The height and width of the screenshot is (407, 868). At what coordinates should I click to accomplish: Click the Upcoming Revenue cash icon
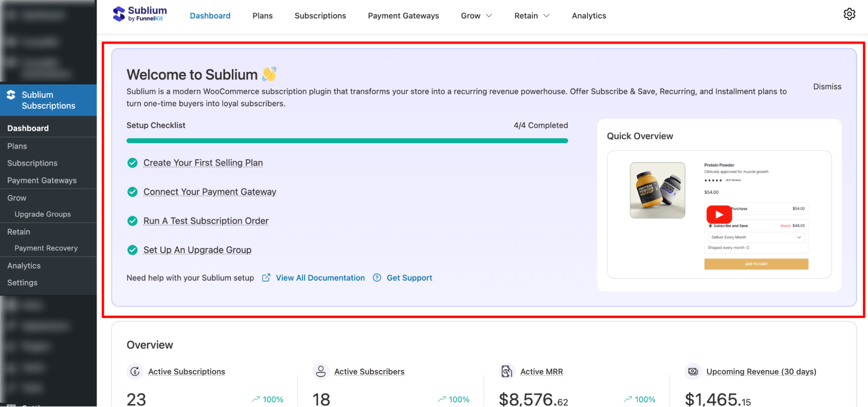[x=693, y=371]
